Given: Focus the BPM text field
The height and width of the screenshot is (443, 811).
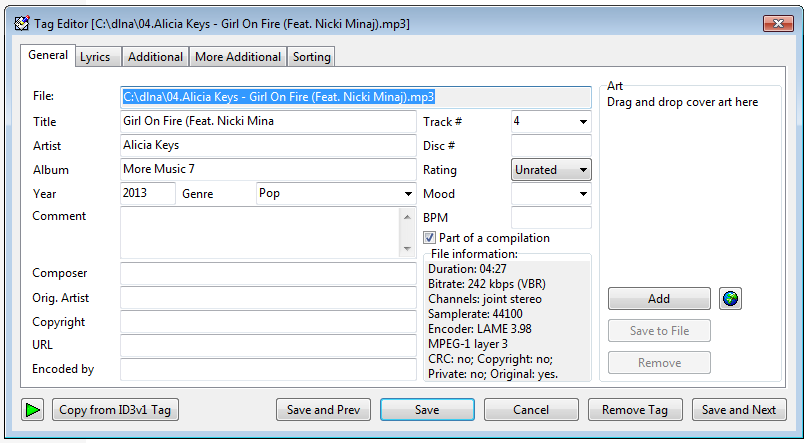Looking at the screenshot, I should 550,218.
